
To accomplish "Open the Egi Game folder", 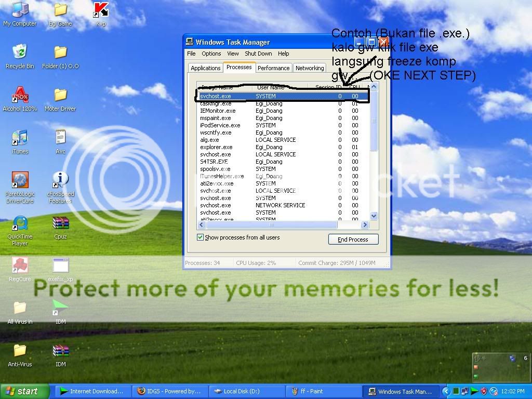I will coord(60,14).
